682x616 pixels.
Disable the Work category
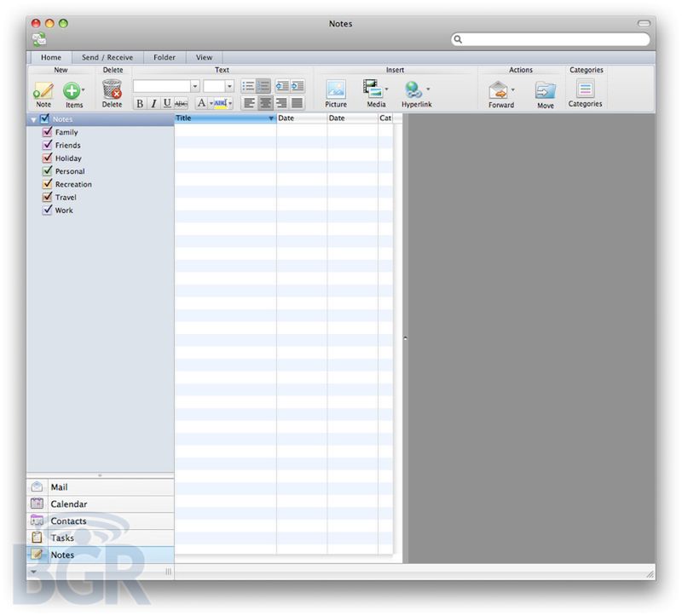pos(48,210)
